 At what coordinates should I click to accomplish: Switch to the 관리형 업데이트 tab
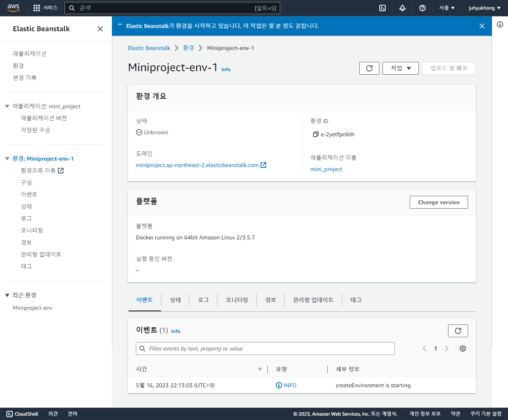point(313,300)
